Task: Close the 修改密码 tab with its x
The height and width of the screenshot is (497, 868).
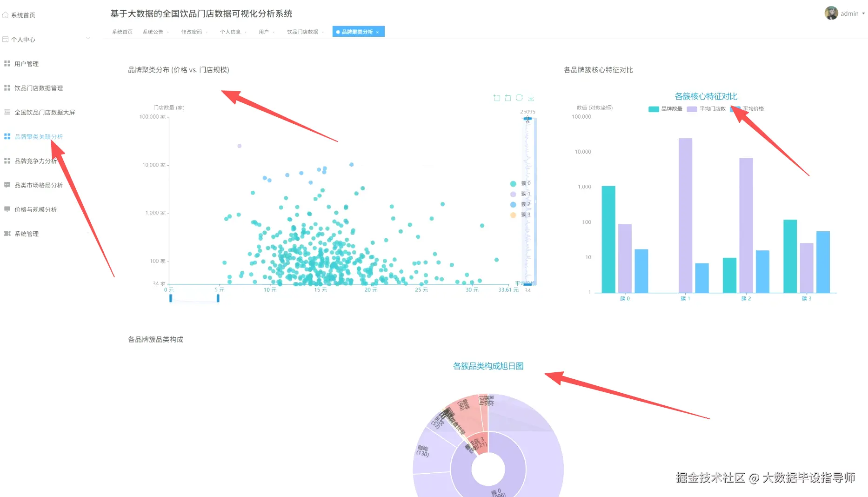Action: point(207,32)
